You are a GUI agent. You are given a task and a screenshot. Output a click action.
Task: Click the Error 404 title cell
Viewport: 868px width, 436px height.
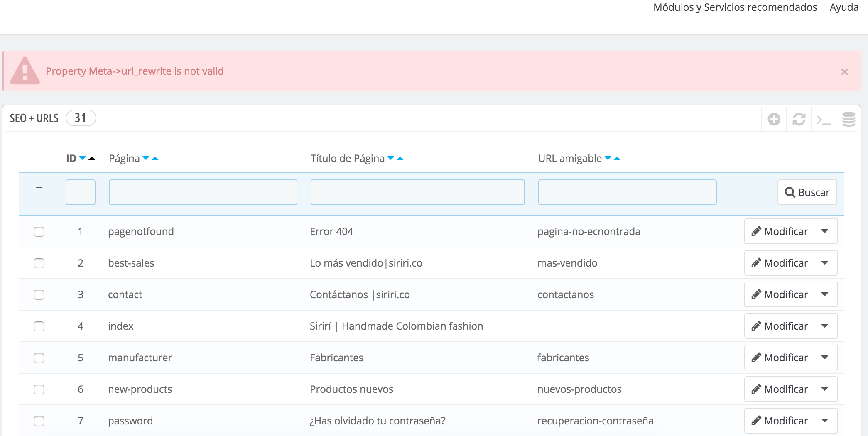(331, 232)
